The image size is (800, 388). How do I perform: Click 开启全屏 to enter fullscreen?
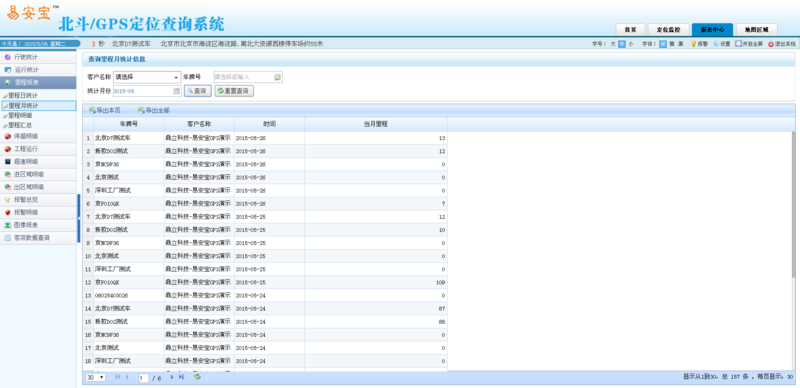(x=749, y=44)
